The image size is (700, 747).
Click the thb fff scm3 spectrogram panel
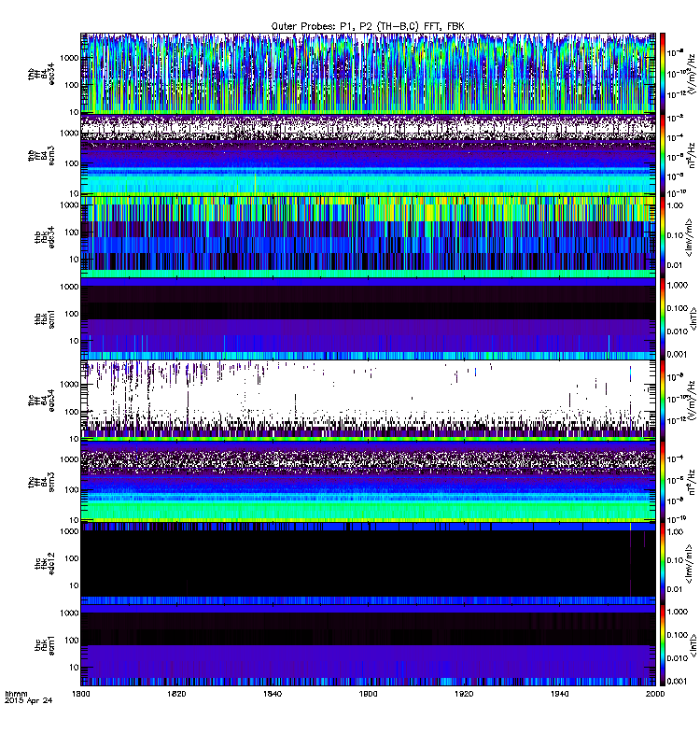coord(368,155)
